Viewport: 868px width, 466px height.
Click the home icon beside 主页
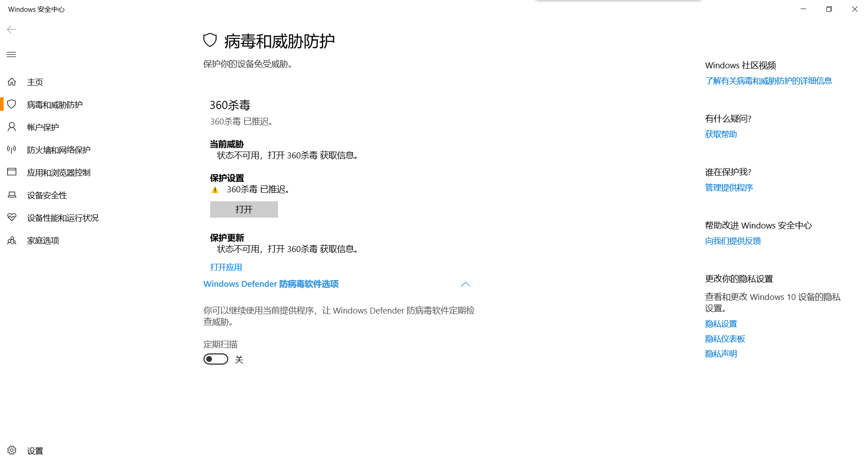12,82
